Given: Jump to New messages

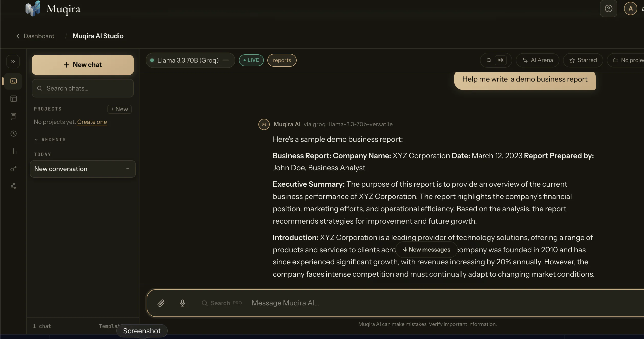Looking at the screenshot, I should point(427,250).
